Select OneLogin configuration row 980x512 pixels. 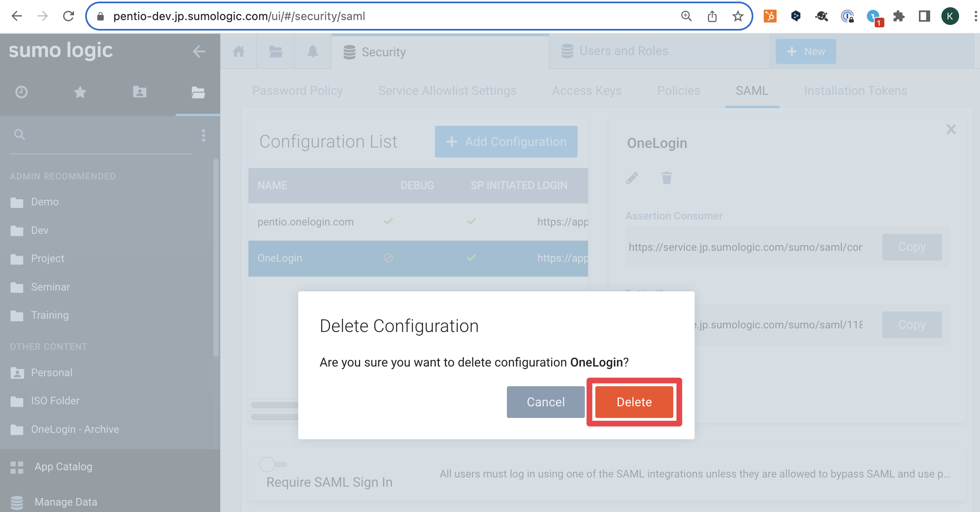click(x=418, y=258)
